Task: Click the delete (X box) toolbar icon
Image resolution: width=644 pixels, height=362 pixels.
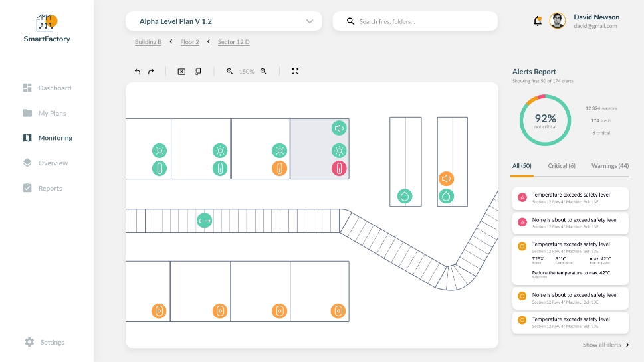Action: pyautogui.click(x=181, y=72)
